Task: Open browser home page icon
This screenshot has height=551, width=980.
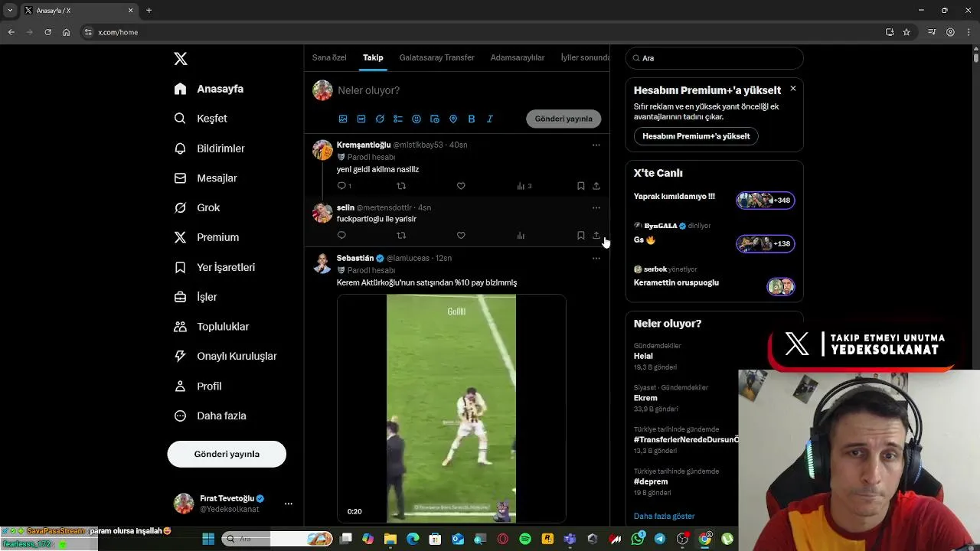Action: [x=66, y=32]
